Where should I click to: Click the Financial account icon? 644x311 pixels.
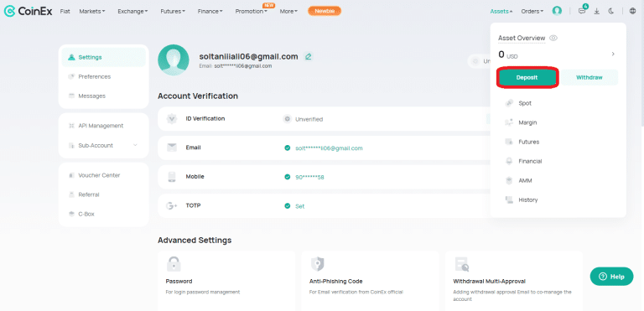[509, 161]
